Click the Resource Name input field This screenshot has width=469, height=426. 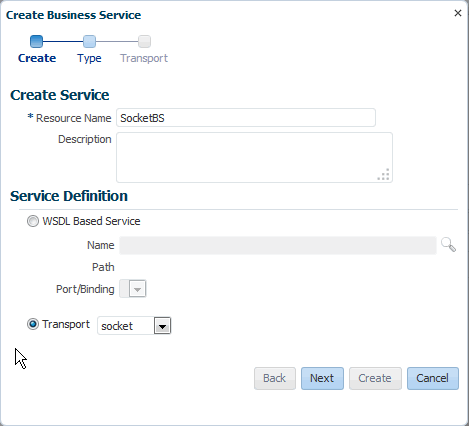click(246, 118)
